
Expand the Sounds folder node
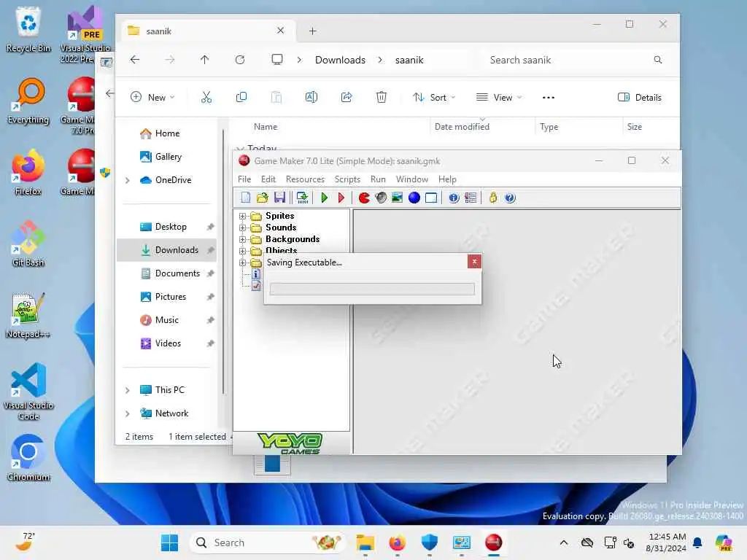click(242, 227)
